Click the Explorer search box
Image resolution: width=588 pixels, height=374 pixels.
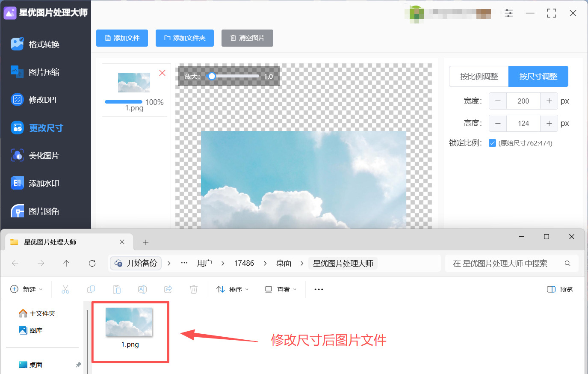(512, 264)
